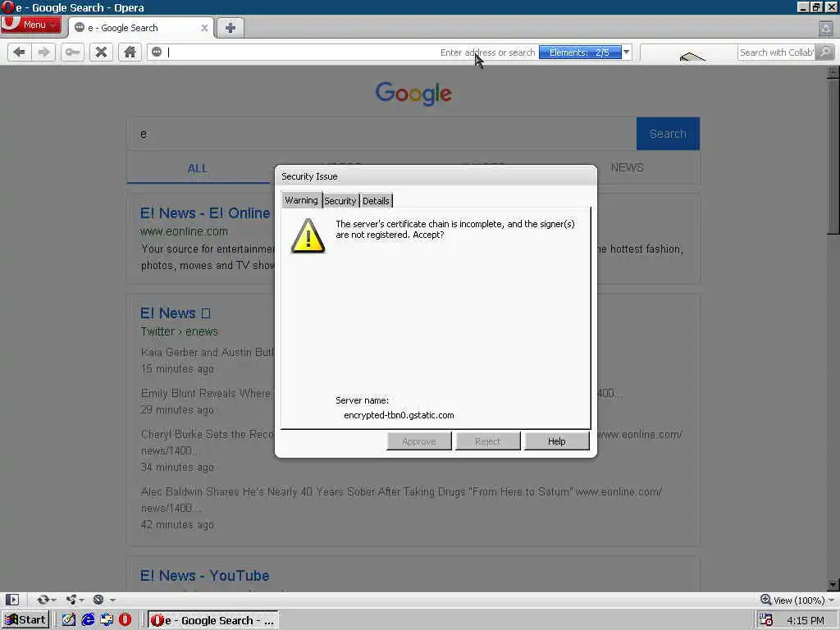The width and height of the screenshot is (840, 630).
Task: Click in 'Search with Collab' search field
Action: [776, 52]
